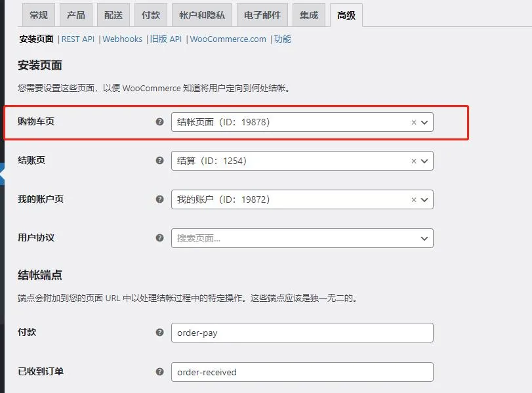Click the 购物车页 field label
The height and width of the screenshot is (393, 532).
pos(36,121)
